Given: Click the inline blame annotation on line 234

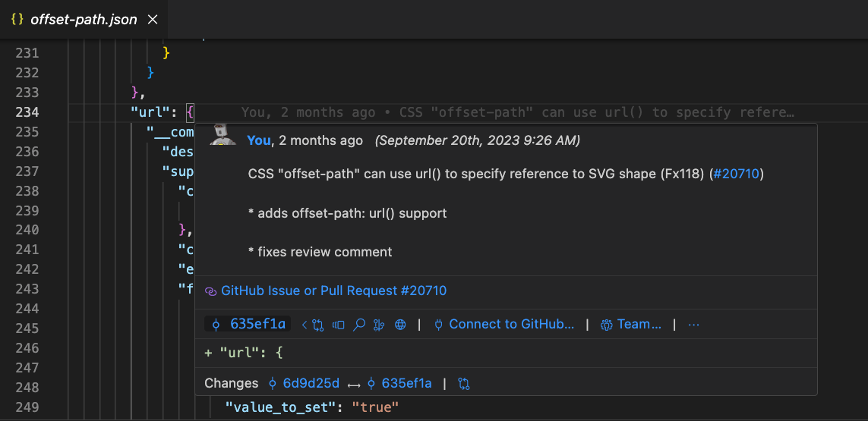Looking at the screenshot, I should (517, 112).
